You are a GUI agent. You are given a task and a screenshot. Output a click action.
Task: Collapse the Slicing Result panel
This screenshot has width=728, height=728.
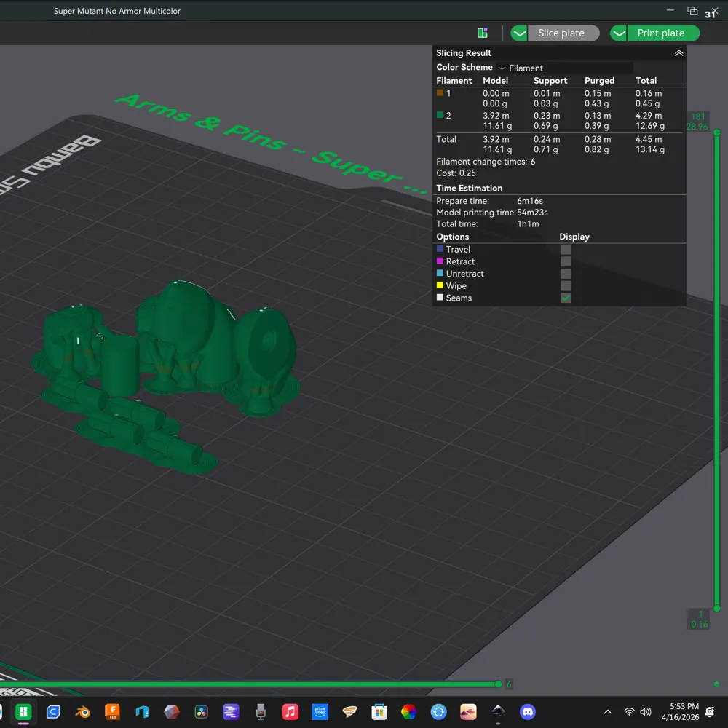tap(678, 53)
